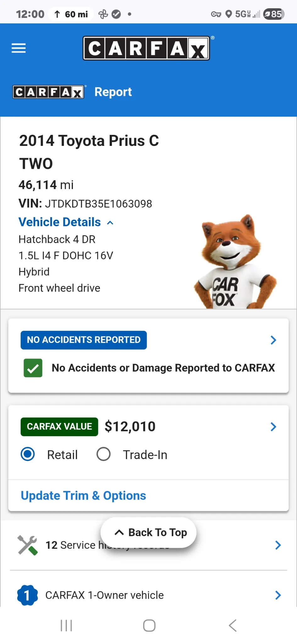
Task: Tap the service history wrench icon
Action: click(x=28, y=545)
